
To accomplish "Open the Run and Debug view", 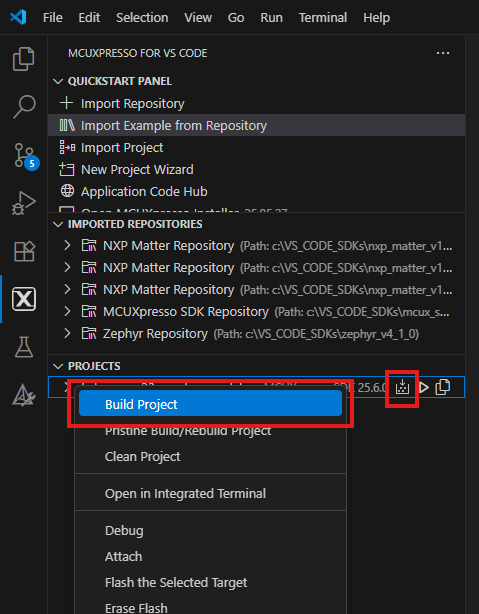I will pyautogui.click(x=24, y=203).
